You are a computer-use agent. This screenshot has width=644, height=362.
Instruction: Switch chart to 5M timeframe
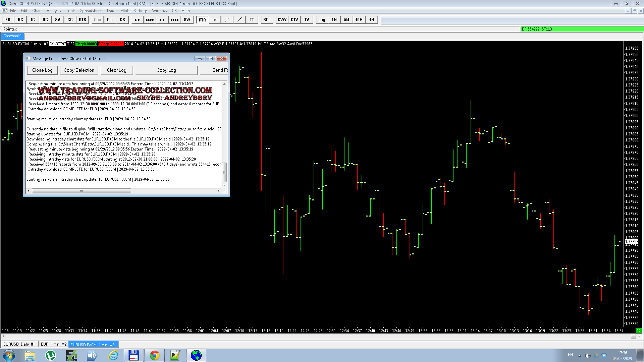click(x=346, y=20)
